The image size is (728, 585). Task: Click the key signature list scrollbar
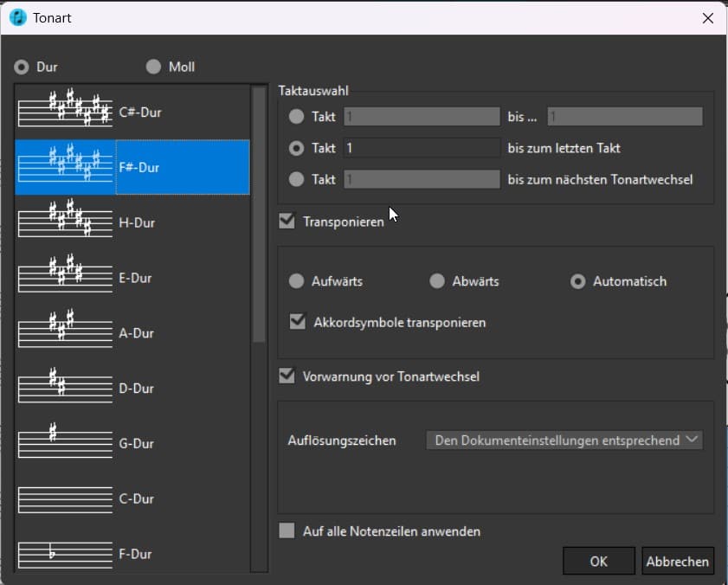[259, 215]
